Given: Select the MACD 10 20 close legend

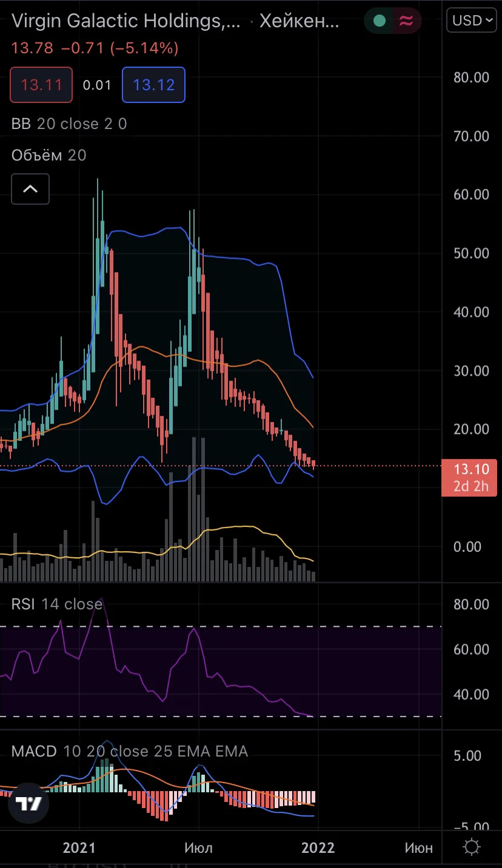Looking at the screenshot, I should [130, 751].
